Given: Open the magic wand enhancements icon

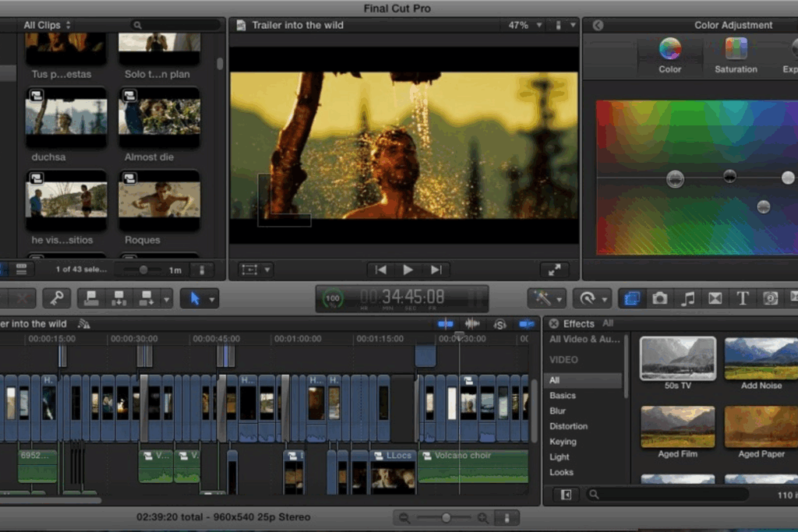Looking at the screenshot, I should coord(542,298).
